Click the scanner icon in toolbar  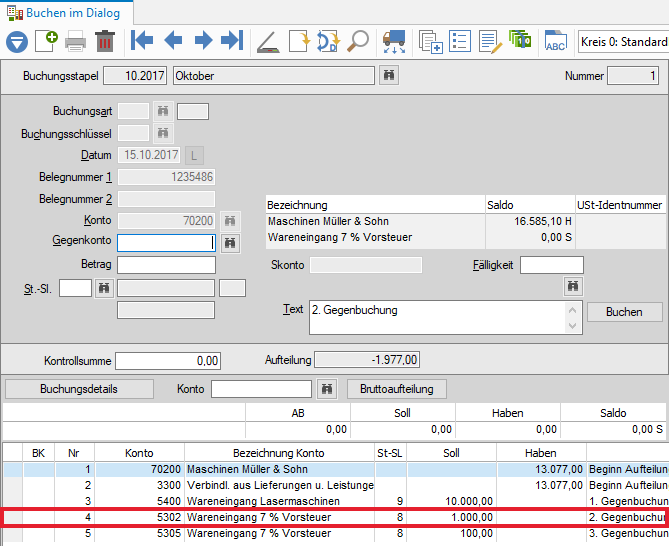268,42
